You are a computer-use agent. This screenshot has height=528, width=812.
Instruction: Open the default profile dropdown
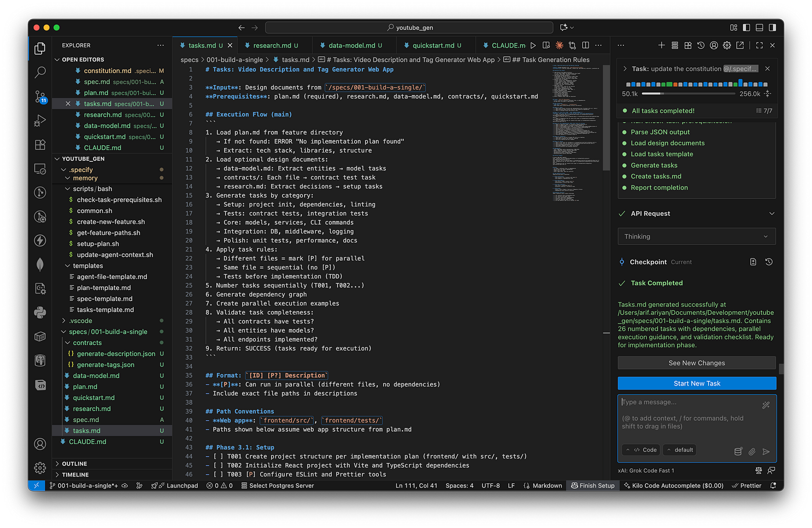[680, 450]
